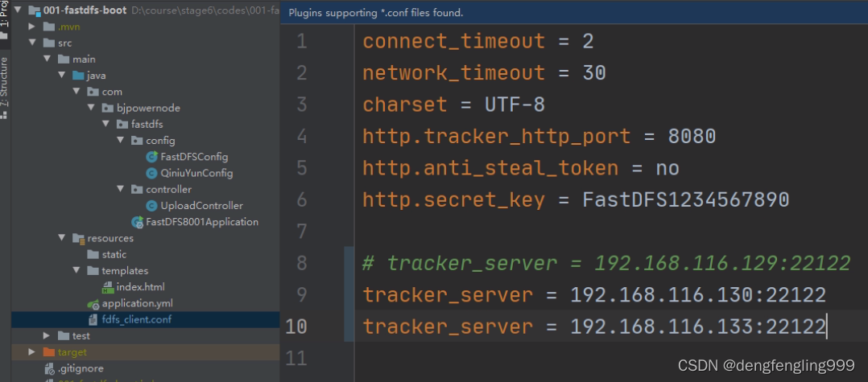Click http.anti_steal_token on line 5
Viewport: 868px width, 382px height.
point(490,168)
